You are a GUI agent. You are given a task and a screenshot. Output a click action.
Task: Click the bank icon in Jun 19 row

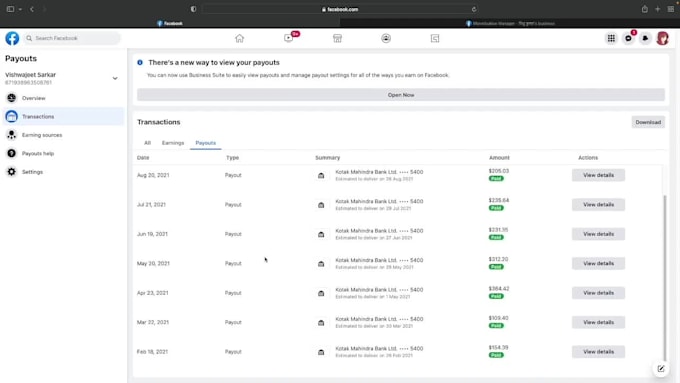pyautogui.click(x=321, y=234)
